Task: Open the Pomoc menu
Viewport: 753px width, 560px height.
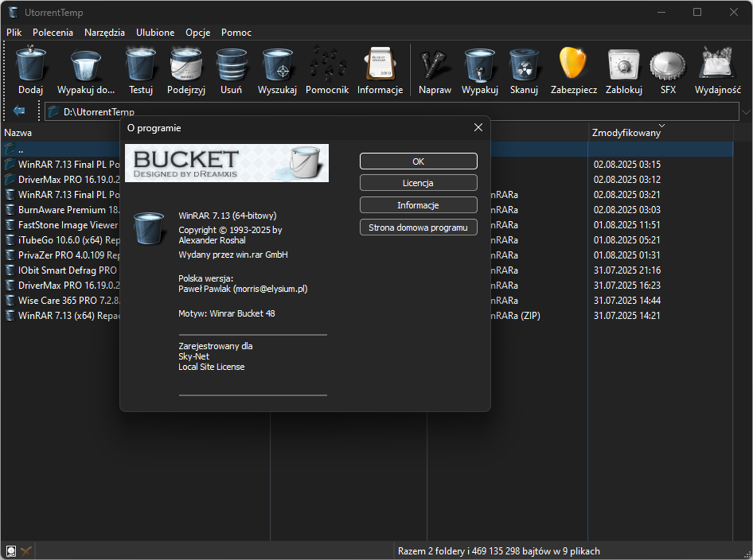Action: [x=236, y=32]
